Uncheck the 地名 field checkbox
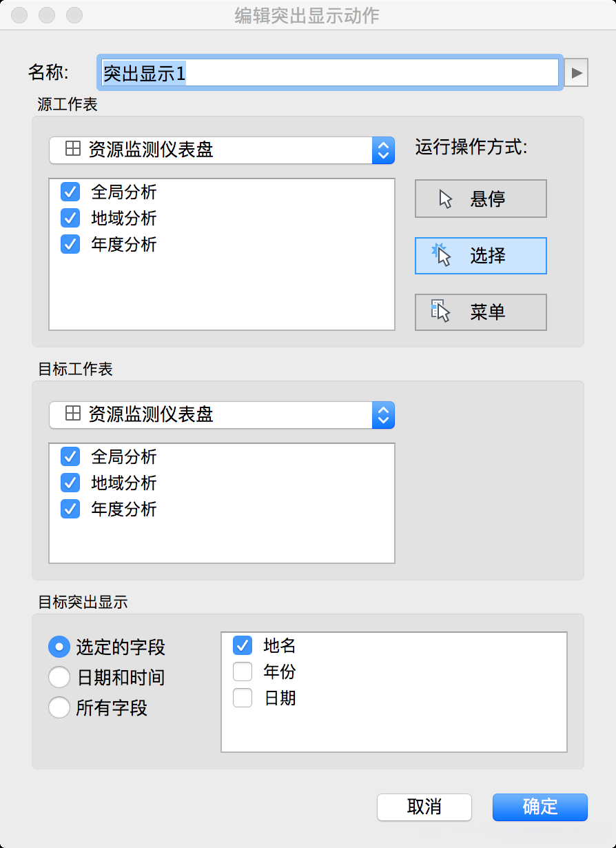 pyautogui.click(x=242, y=646)
